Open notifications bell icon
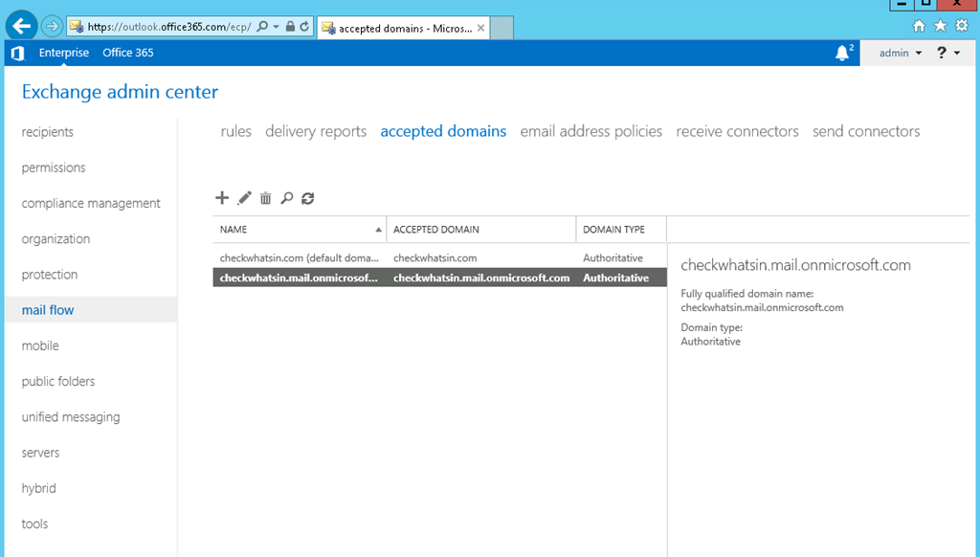The width and height of the screenshot is (980, 557). click(x=843, y=54)
